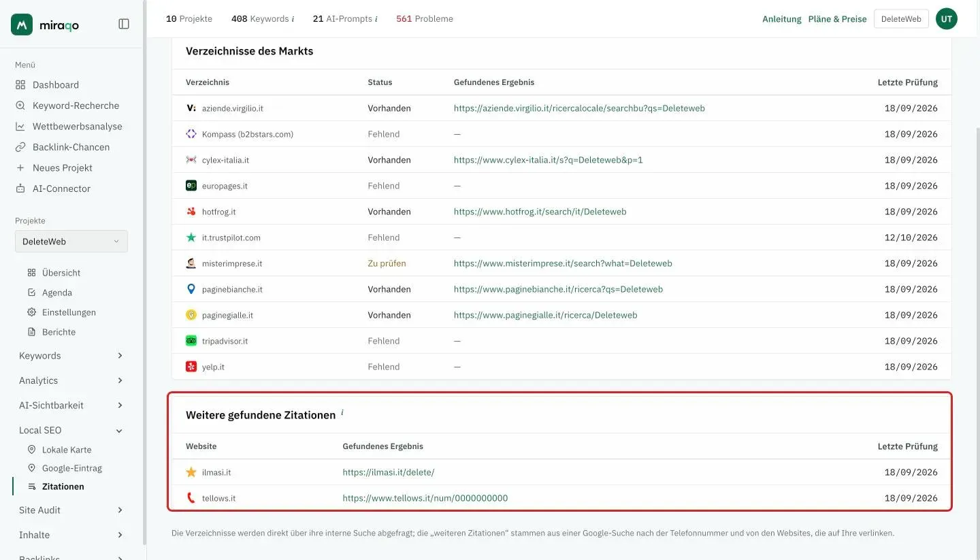Click the Backlink-Chancen chain icon
Screen dimensions: 980x560
pyautogui.click(x=20, y=147)
